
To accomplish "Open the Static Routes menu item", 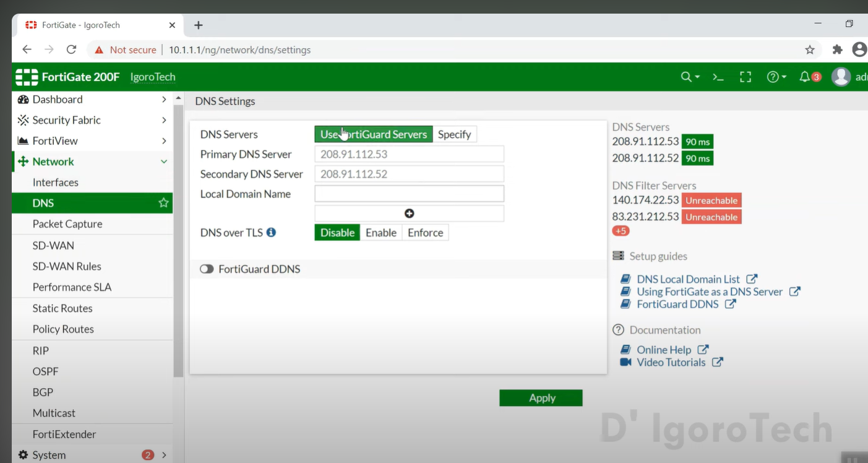I will point(62,308).
